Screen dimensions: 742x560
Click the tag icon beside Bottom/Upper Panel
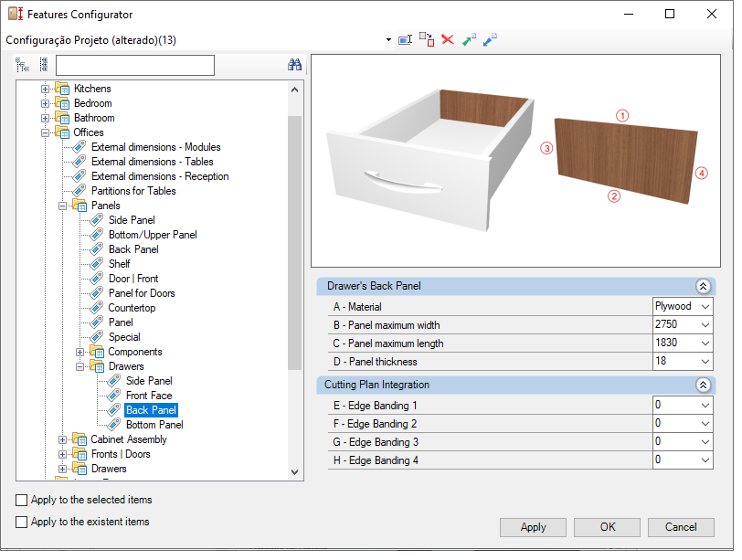pyautogui.click(x=97, y=235)
